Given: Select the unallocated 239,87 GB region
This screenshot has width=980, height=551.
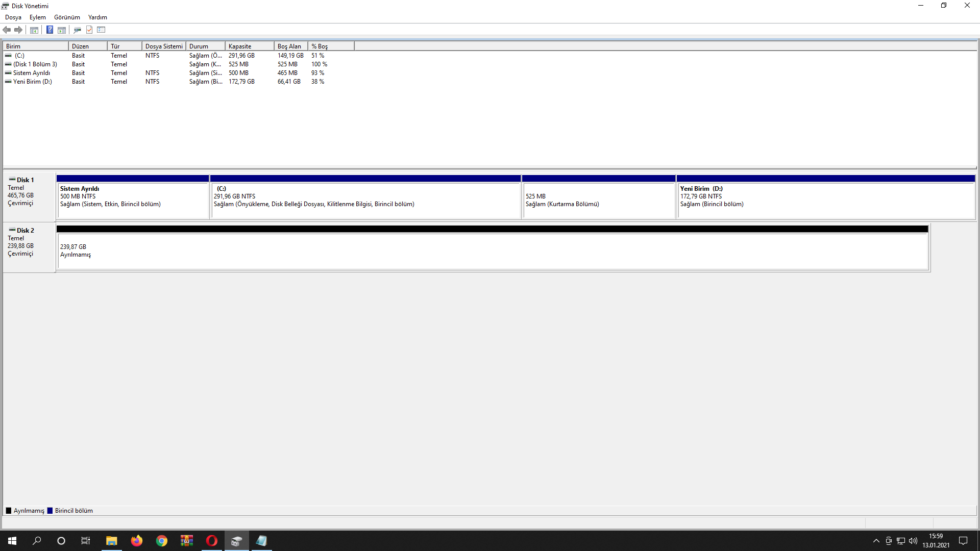Looking at the screenshot, I should click(x=493, y=251).
